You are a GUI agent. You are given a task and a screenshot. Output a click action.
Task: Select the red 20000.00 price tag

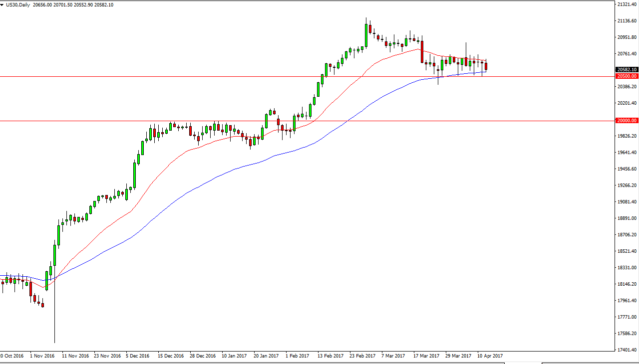click(x=627, y=121)
